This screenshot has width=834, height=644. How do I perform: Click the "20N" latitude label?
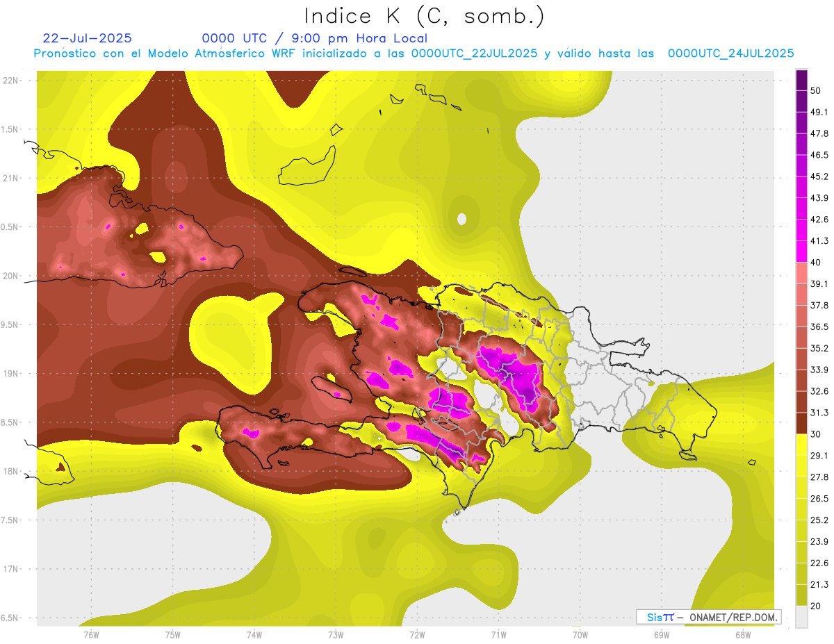pos(10,276)
